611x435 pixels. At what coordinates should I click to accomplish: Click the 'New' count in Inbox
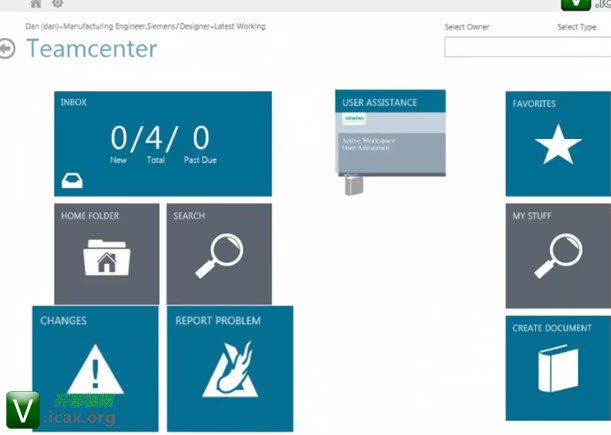(119, 138)
